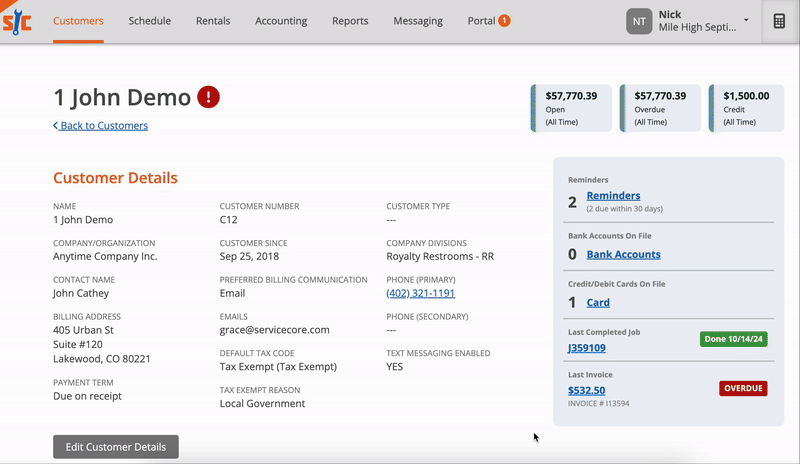Viewport: 800px width, 464px height.
Task: Click the NT user avatar
Action: [639, 21]
